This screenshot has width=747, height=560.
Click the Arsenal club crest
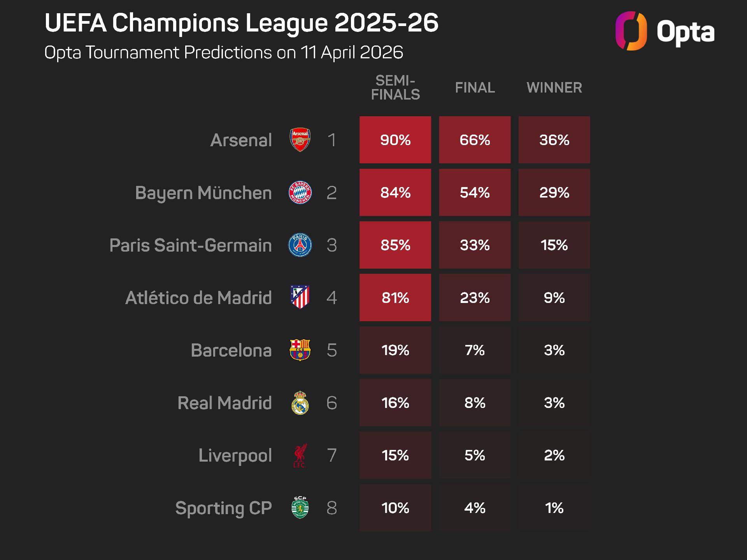(x=300, y=140)
